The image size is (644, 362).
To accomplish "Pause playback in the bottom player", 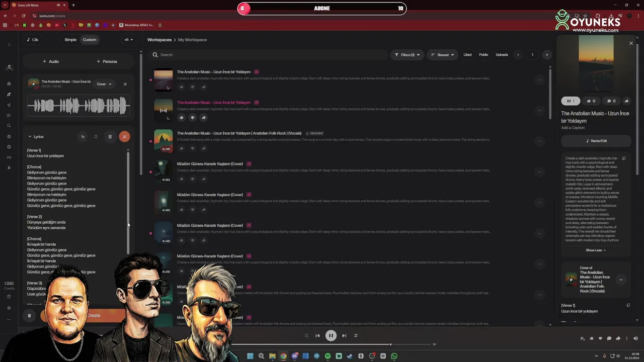I will click(331, 335).
